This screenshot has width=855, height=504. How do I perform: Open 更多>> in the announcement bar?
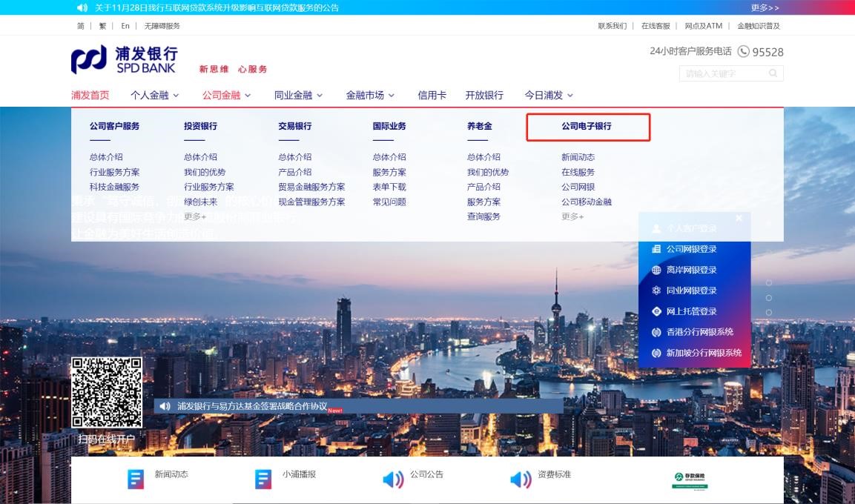(765, 7)
